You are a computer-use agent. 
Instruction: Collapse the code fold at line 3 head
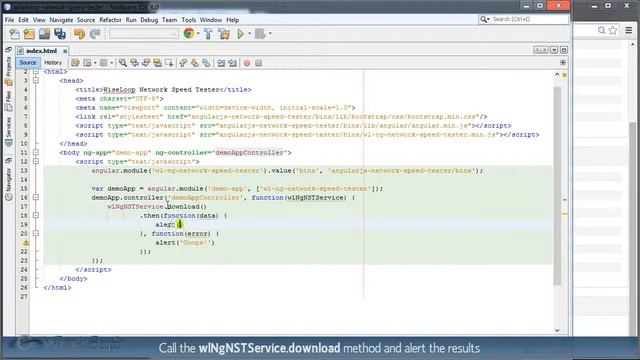click(x=36, y=80)
